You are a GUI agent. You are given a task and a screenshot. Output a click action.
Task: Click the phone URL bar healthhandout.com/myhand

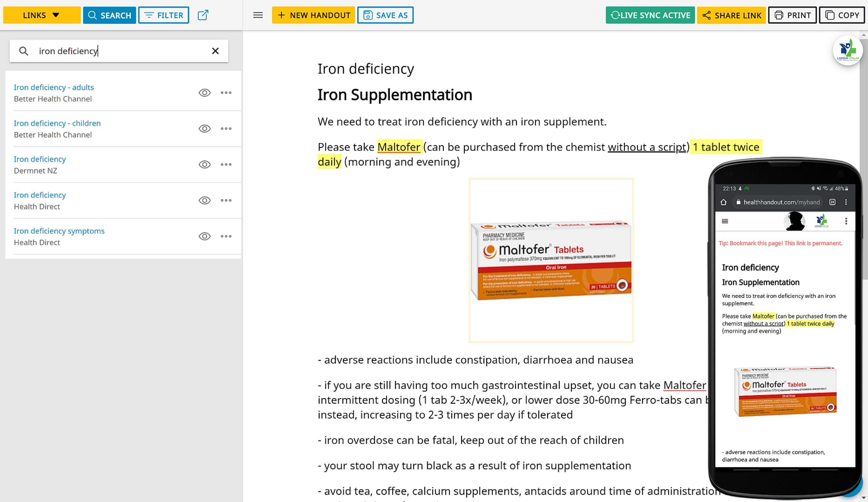778,202
